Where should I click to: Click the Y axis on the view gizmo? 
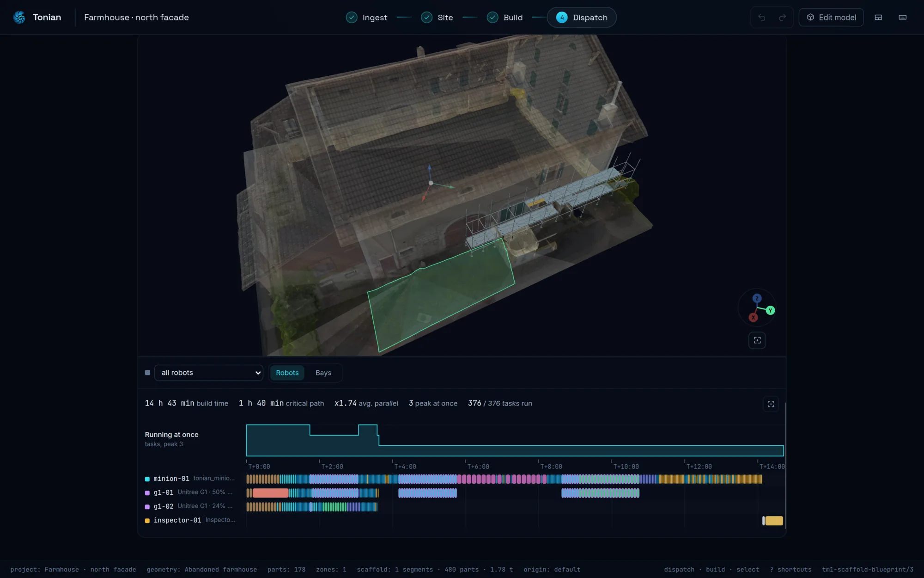click(x=770, y=310)
